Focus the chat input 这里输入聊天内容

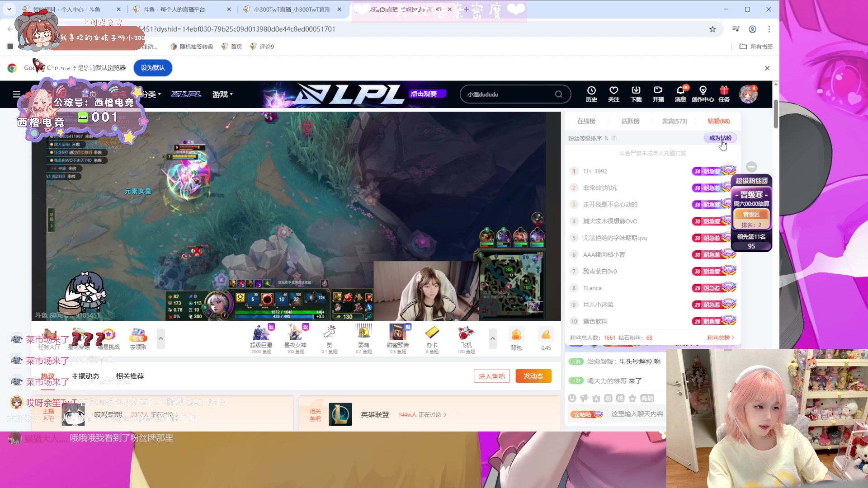click(x=637, y=414)
